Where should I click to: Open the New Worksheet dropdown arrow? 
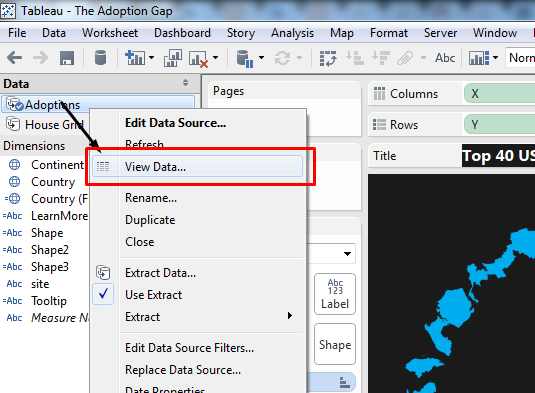(x=151, y=58)
